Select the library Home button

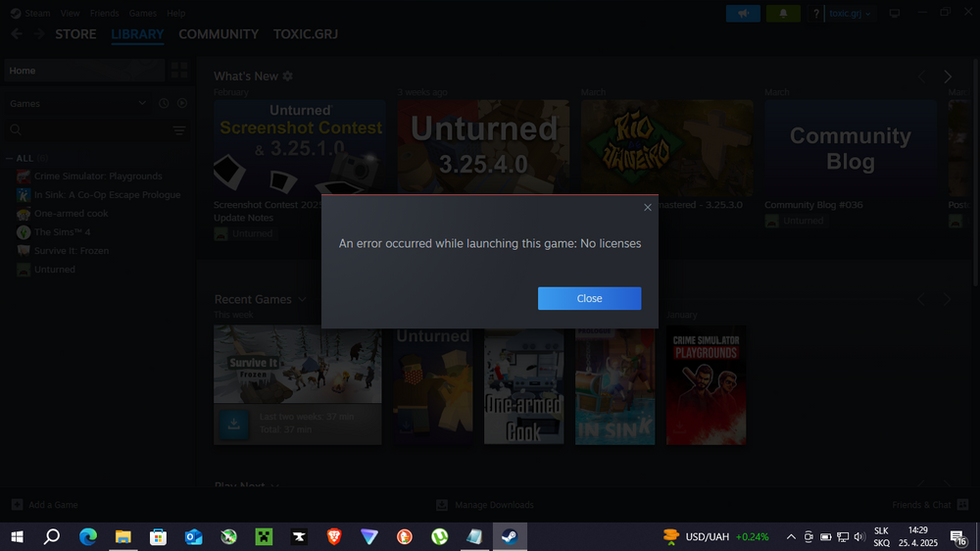coord(84,71)
